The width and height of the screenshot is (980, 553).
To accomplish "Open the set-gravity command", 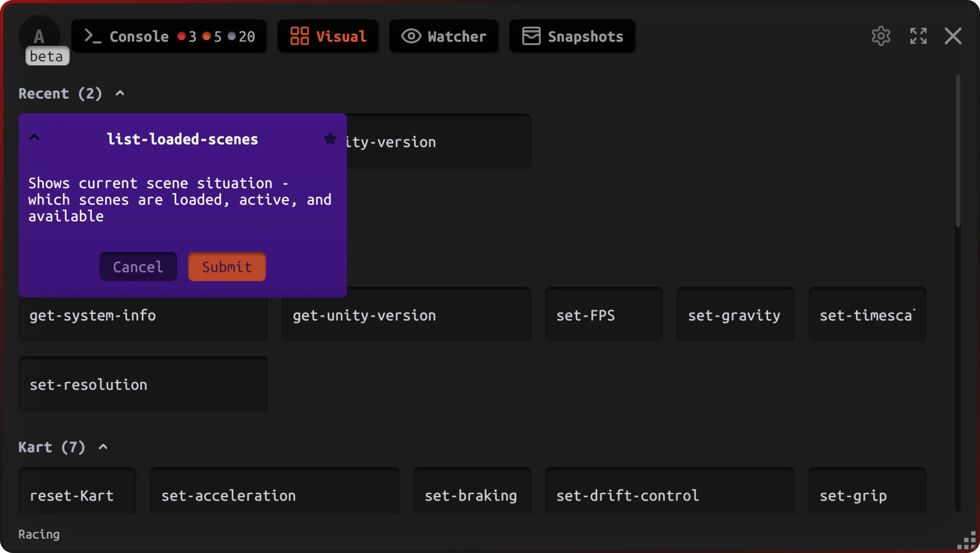I will 735,315.
